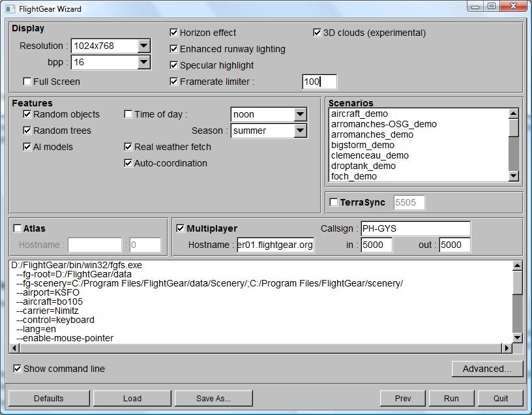This screenshot has height=415, width=532.
Task: Click the Multiplayer out port field
Action: pos(455,245)
